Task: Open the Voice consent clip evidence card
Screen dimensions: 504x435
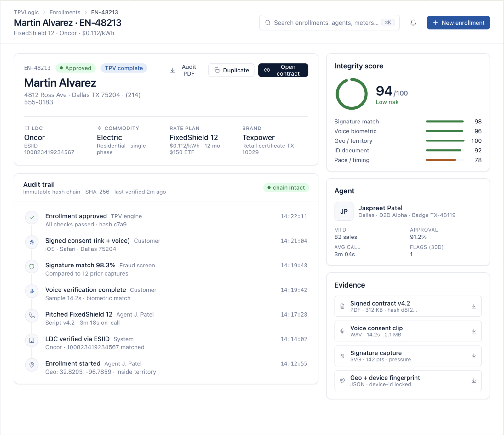Action: tap(408, 331)
